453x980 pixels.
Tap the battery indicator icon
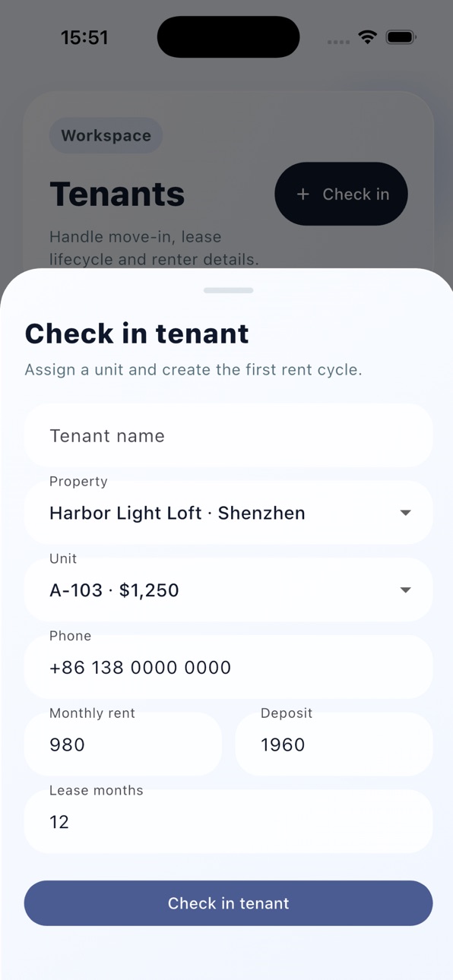tap(401, 37)
